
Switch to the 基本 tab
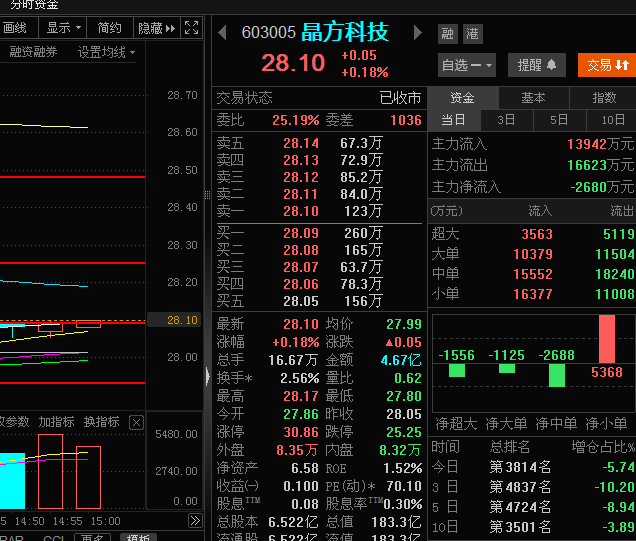point(533,98)
